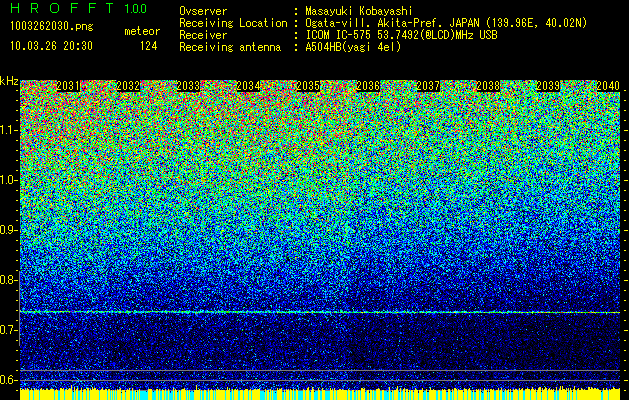This screenshot has height=400, width=629.
Task: Click the 2031 time marker
Action: (x=68, y=86)
